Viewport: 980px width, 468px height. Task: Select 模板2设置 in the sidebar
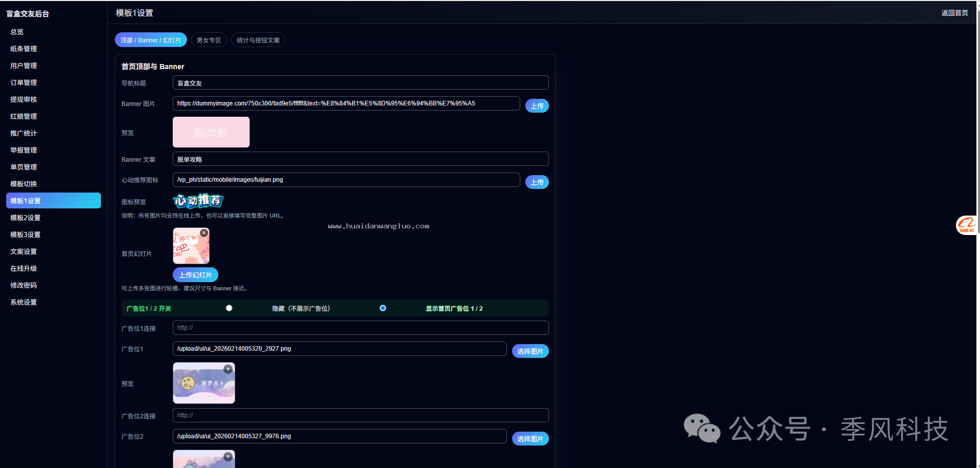point(53,218)
